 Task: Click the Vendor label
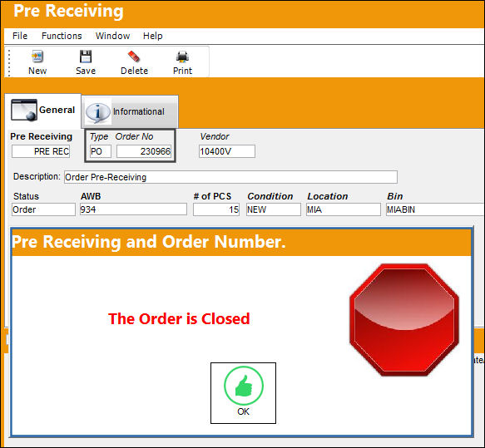point(215,136)
